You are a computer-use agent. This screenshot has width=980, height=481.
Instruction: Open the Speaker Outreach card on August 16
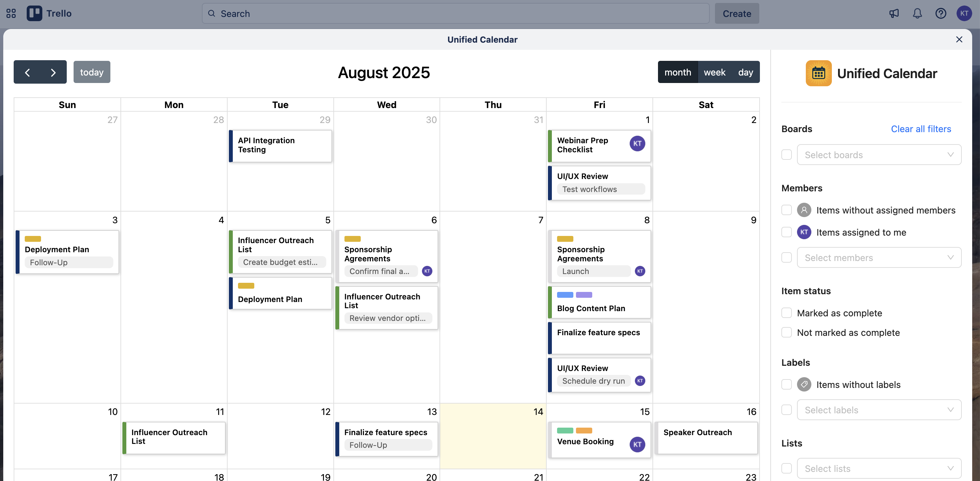click(x=707, y=437)
